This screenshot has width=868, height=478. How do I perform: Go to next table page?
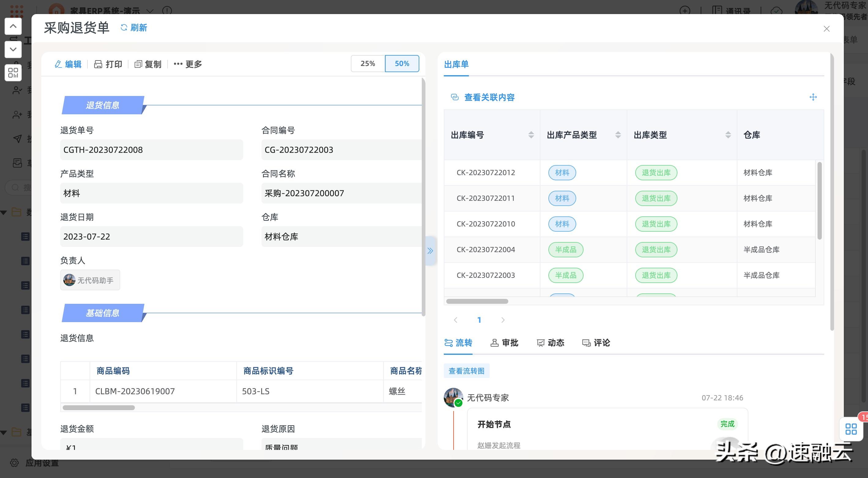click(x=503, y=320)
